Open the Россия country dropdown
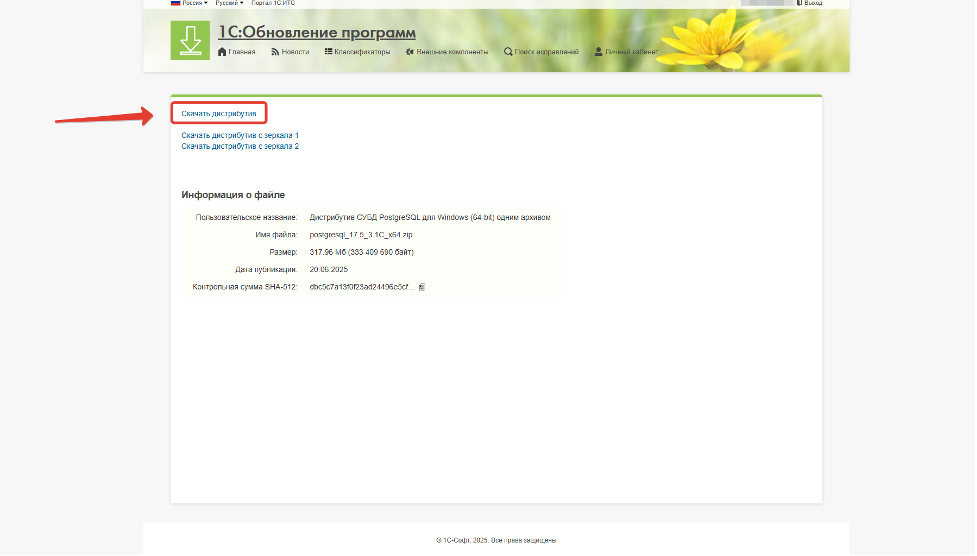The width and height of the screenshot is (977, 556). (194, 3)
